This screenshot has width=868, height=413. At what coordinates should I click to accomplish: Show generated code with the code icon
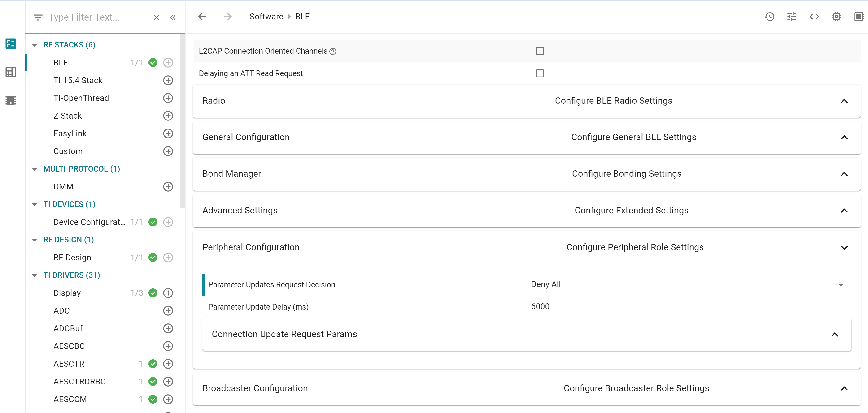[814, 17]
